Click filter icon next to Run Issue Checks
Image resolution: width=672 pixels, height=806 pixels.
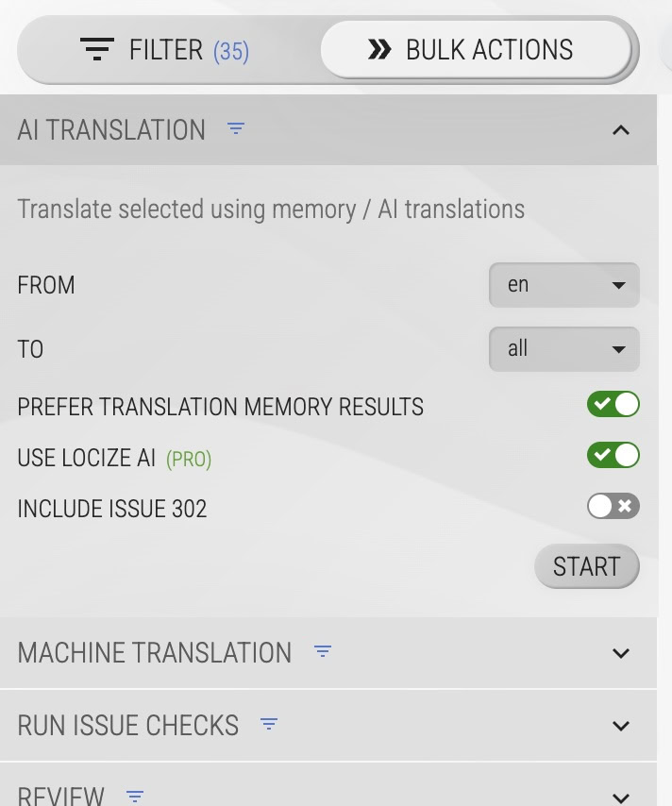click(269, 725)
